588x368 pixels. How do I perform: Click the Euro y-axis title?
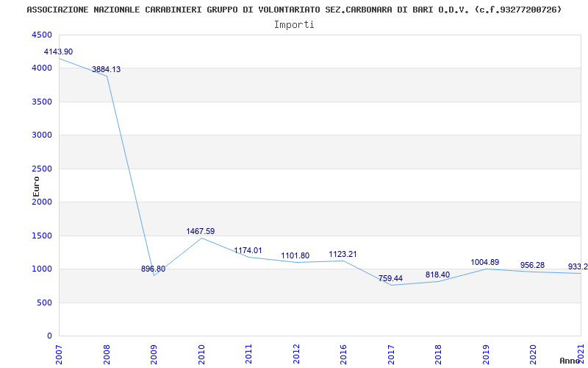pos(36,187)
